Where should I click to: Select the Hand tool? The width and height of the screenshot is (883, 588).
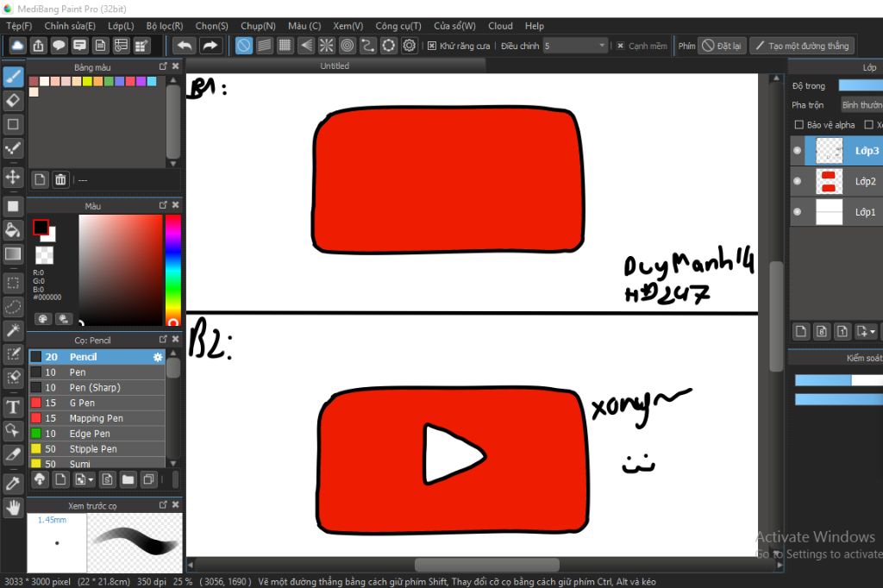point(13,508)
